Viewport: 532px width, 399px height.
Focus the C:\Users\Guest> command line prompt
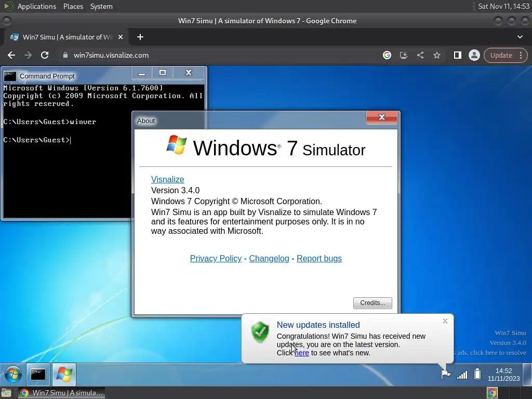37,140
